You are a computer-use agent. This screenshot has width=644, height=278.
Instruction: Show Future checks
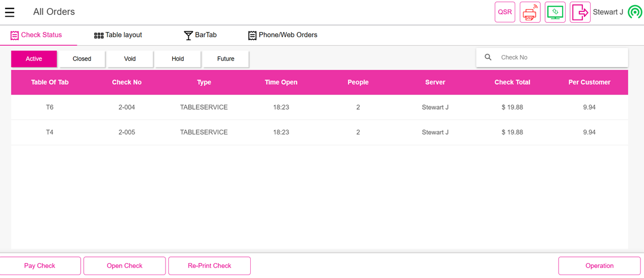click(226, 59)
